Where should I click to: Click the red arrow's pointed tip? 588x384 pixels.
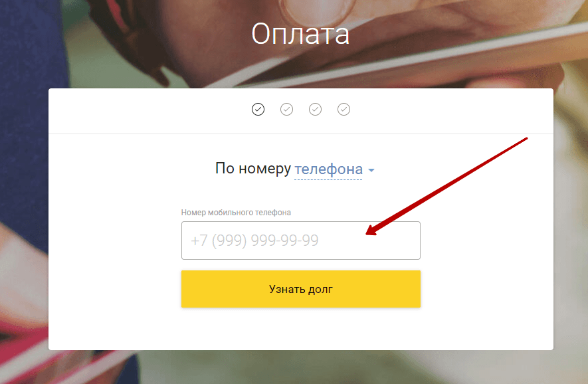pos(368,233)
